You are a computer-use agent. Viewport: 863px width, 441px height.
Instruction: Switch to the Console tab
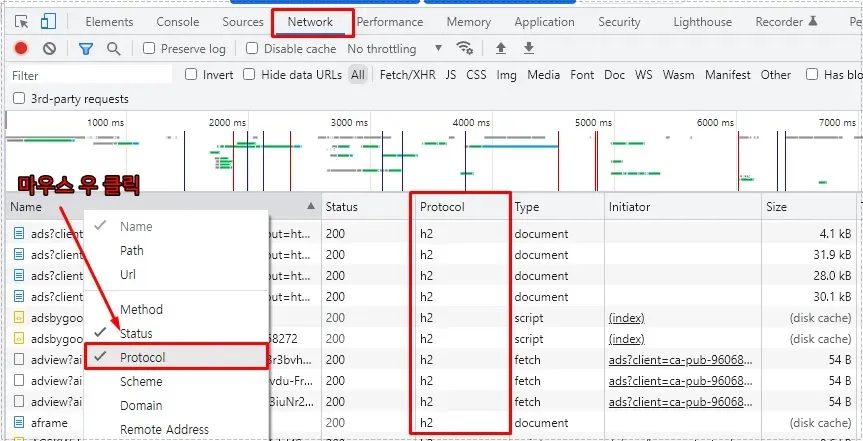pos(177,22)
